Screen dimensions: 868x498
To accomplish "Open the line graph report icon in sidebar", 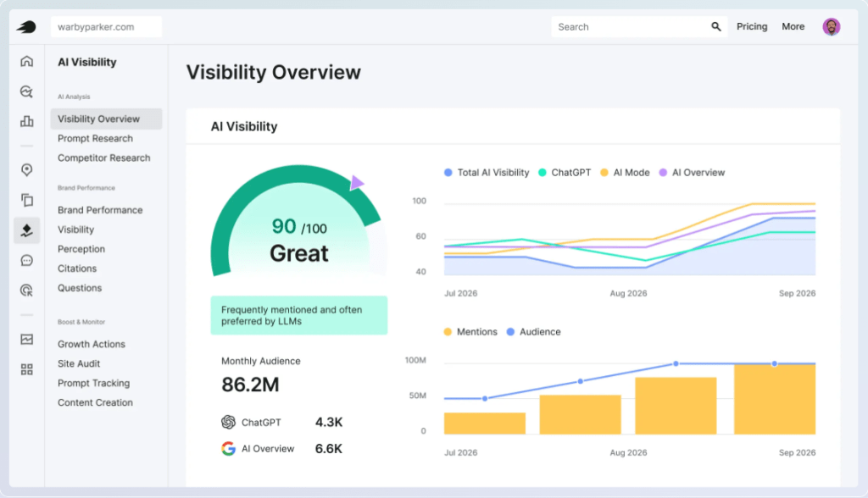I will point(26,339).
